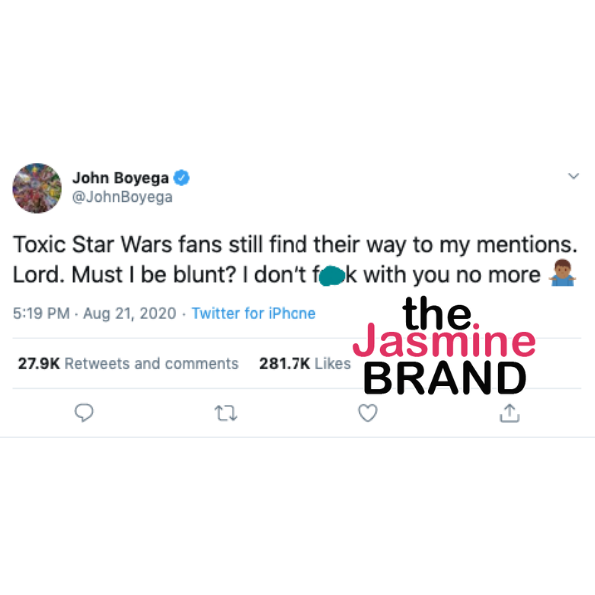This screenshot has width=595, height=595.
Task: Expand the tweet options chevron
Action: (x=573, y=176)
